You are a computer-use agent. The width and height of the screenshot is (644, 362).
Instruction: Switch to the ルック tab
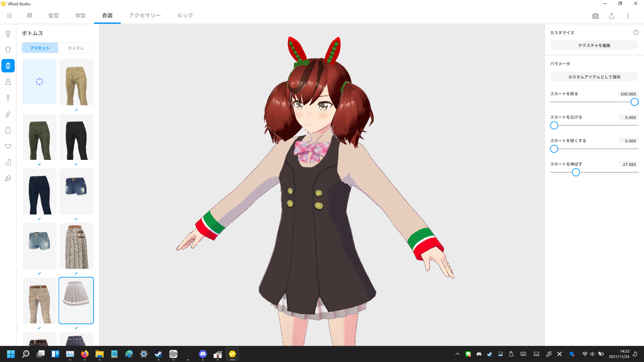coord(185,15)
